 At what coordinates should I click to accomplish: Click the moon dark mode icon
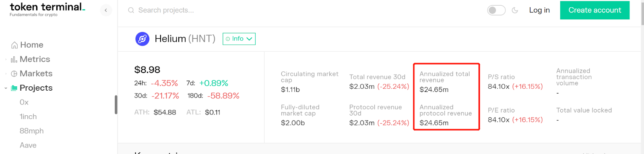pyautogui.click(x=515, y=10)
